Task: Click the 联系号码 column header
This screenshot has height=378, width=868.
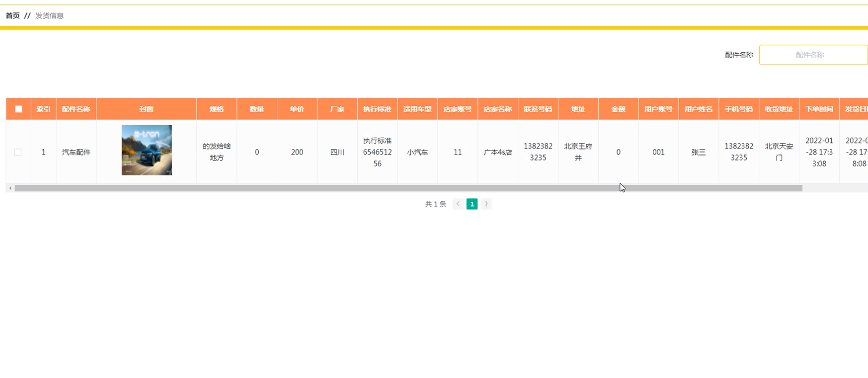Action: pos(538,109)
